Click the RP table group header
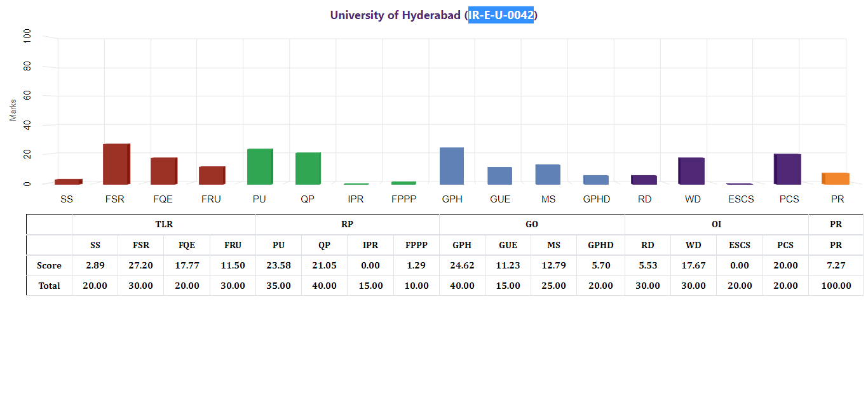Viewport: 868px width, 417px height. click(x=347, y=224)
